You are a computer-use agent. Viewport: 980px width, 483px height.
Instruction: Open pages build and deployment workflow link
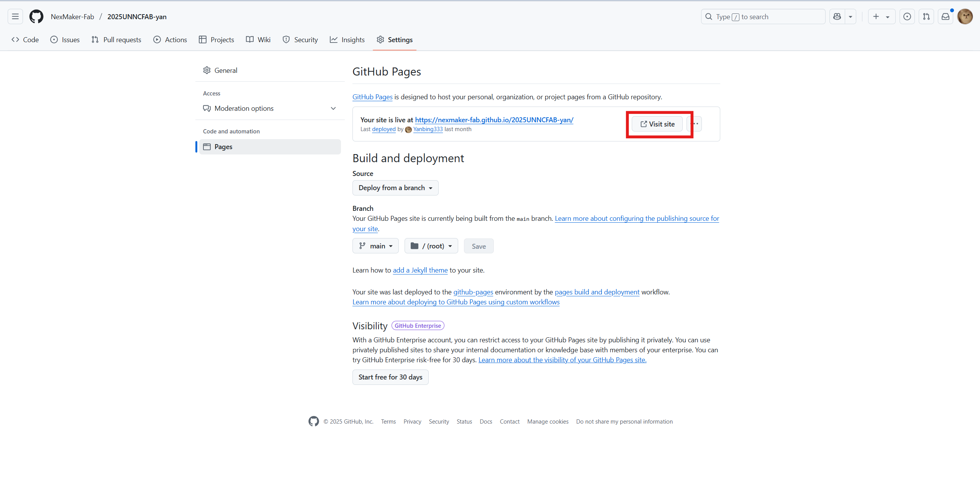597,292
